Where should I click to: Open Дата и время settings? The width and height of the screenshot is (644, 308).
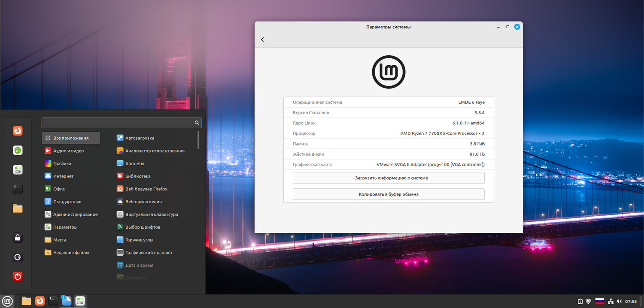coord(152,265)
